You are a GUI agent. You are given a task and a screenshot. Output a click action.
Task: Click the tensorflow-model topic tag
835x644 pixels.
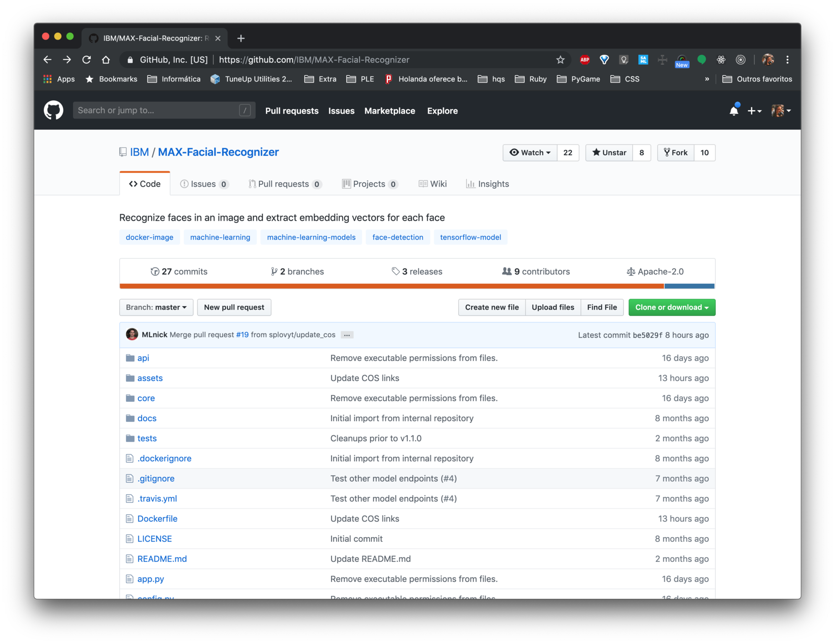pos(470,237)
